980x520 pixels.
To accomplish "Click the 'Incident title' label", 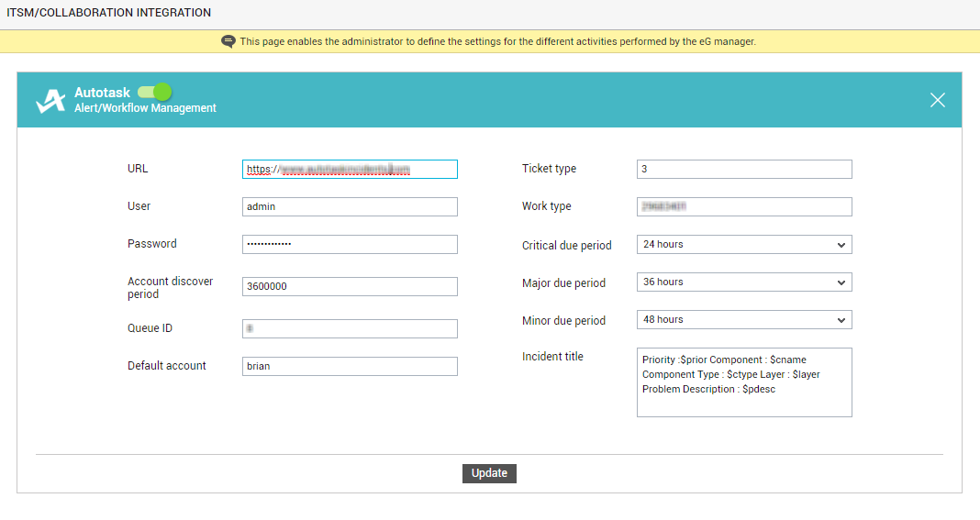I will point(552,356).
